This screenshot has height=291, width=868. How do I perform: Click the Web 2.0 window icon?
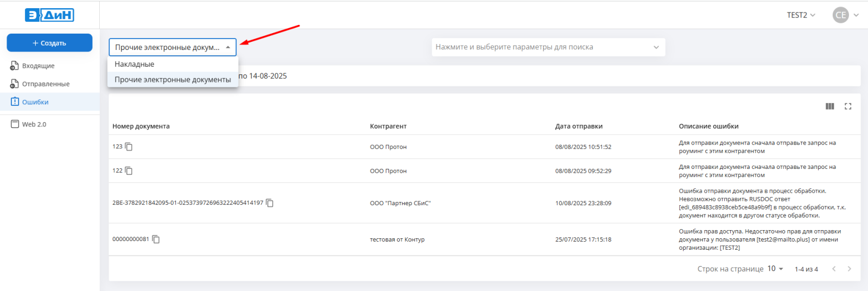(15, 124)
